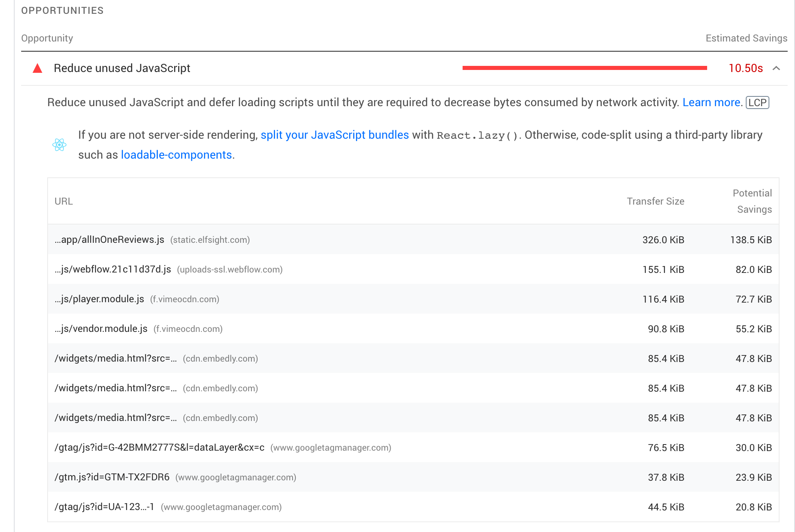Click the LCP metric badge
The image size is (795, 532).
click(x=757, y=102)
